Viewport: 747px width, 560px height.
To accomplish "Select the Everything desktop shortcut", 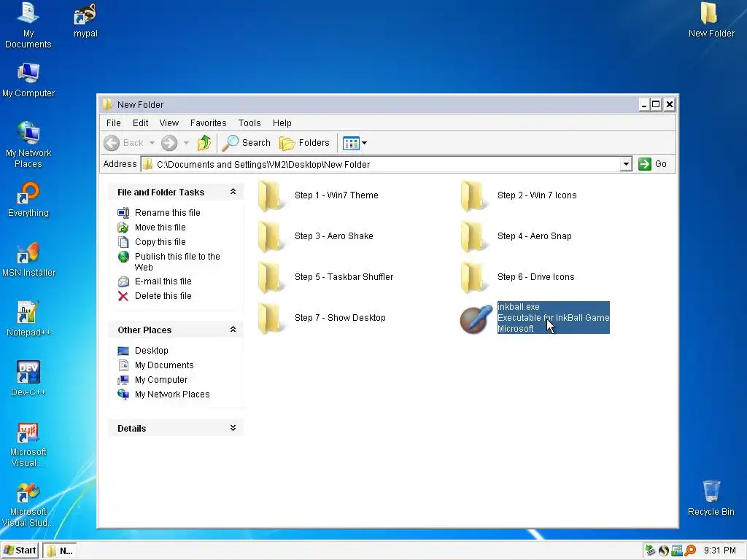I will [x=28, y=200].
